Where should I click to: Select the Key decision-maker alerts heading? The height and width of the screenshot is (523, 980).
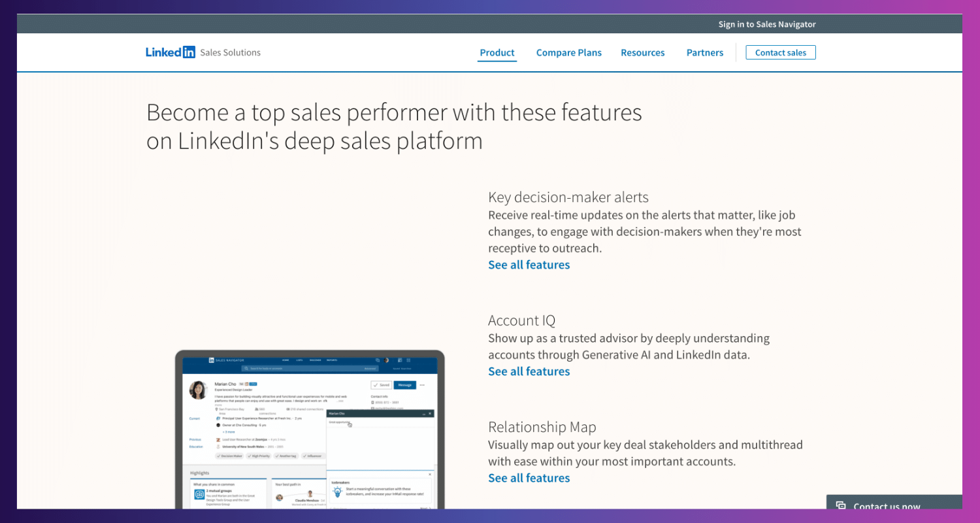pyautogui.click(x=568, y=197)
